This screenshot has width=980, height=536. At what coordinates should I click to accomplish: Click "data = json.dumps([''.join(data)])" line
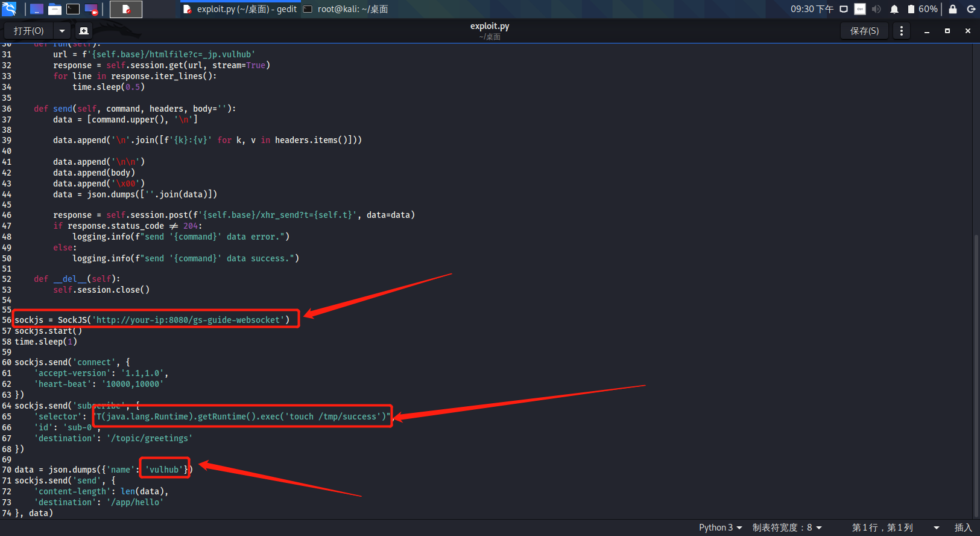click(135, 194)
